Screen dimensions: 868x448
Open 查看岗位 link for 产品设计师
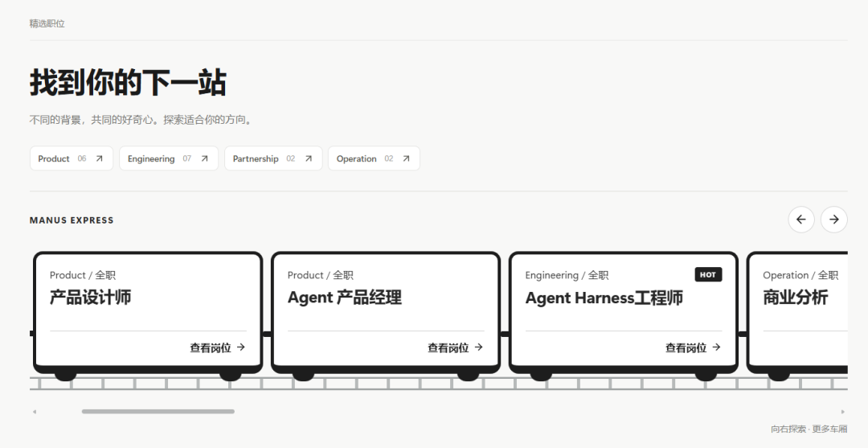(x=218, y=347)
